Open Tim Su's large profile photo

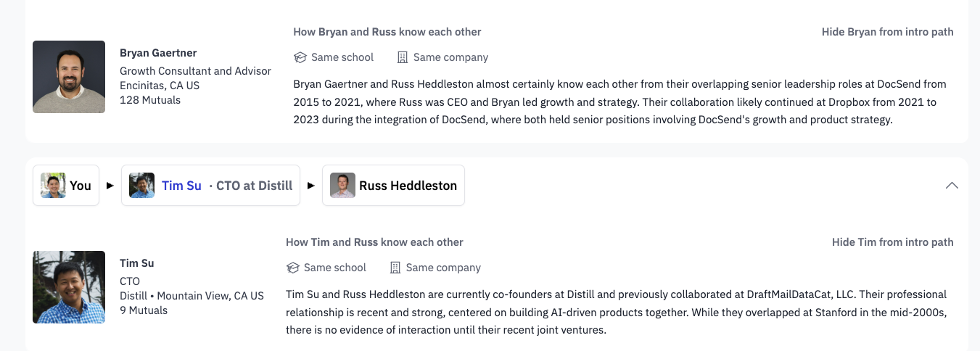point(69,287)
